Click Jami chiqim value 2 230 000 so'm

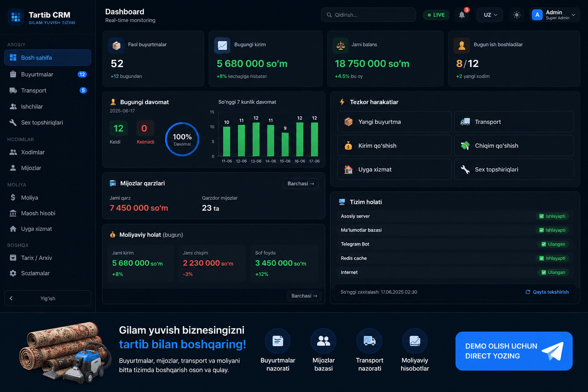(208, 264)
